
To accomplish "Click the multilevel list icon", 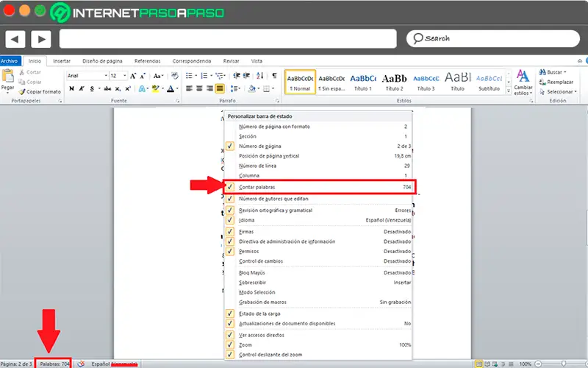I will [x=219, y=76].
